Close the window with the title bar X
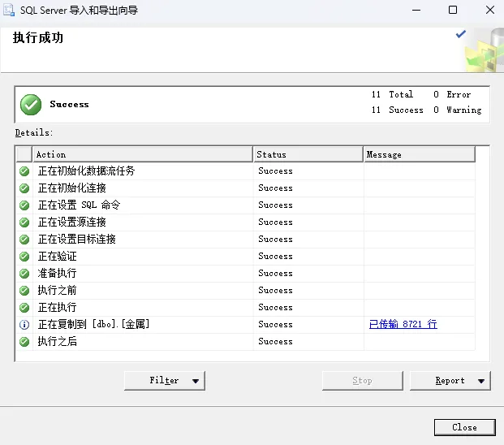The height and width of the screenshot is (445, 504). pos(490,10)
